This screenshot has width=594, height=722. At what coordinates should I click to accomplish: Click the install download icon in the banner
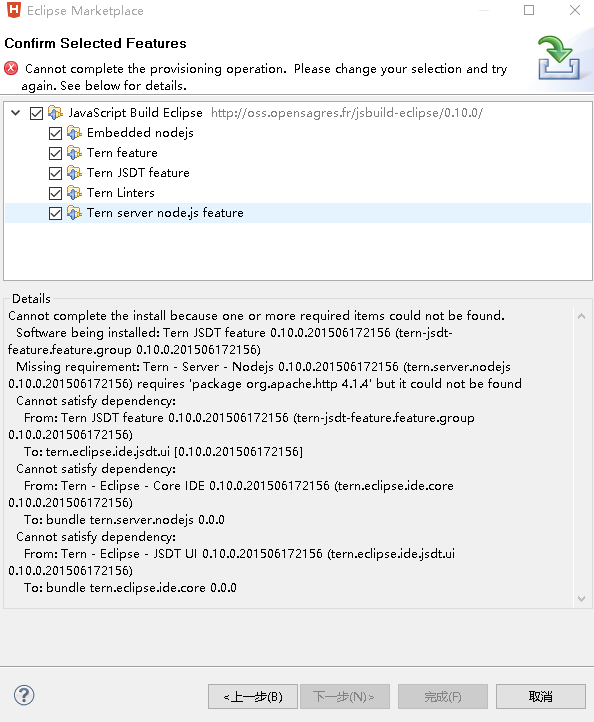point(559,58)
